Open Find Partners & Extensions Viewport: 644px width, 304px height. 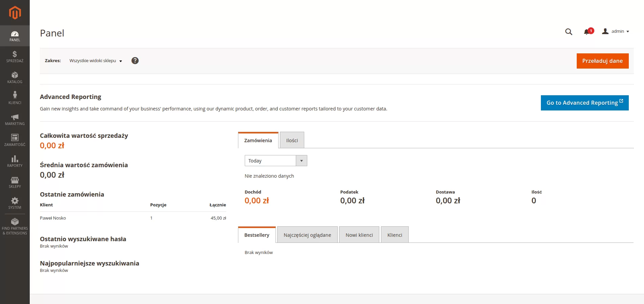pyautogui.click(x=15, y=226)
